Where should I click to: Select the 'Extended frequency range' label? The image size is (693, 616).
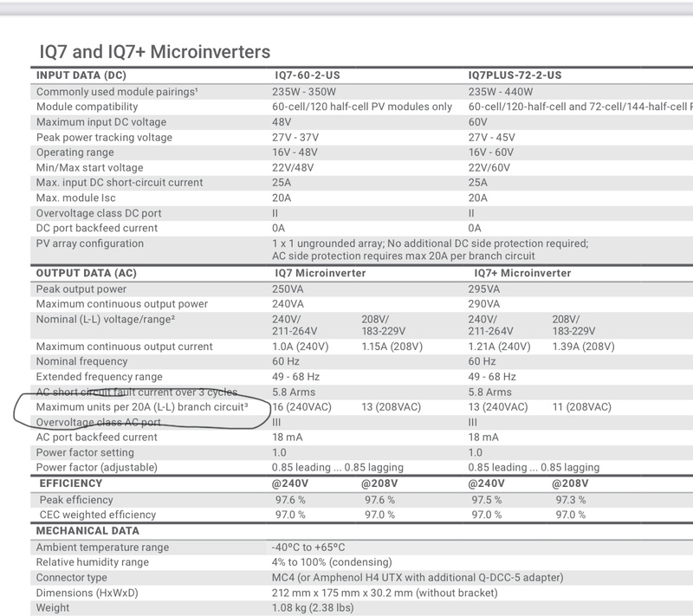point(100,377)
